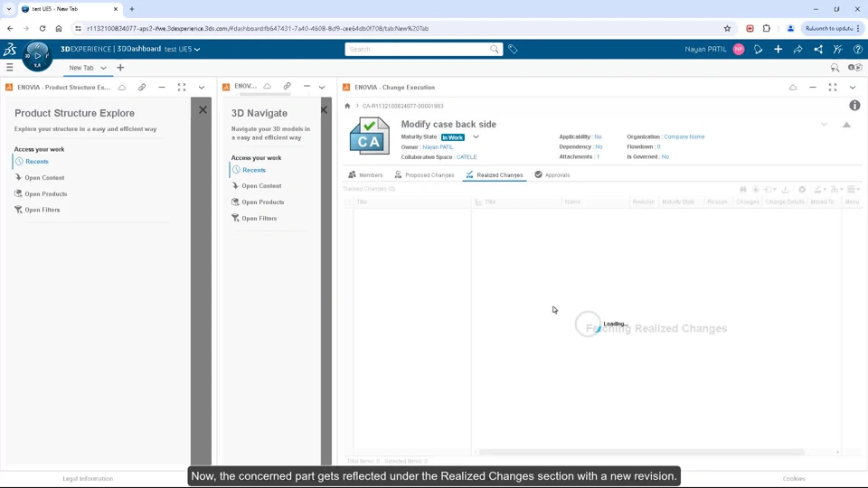This screenshot has width=868, height=488.
Task: Close the Product Structure Explore welcome panel
Action: (203, 109)
